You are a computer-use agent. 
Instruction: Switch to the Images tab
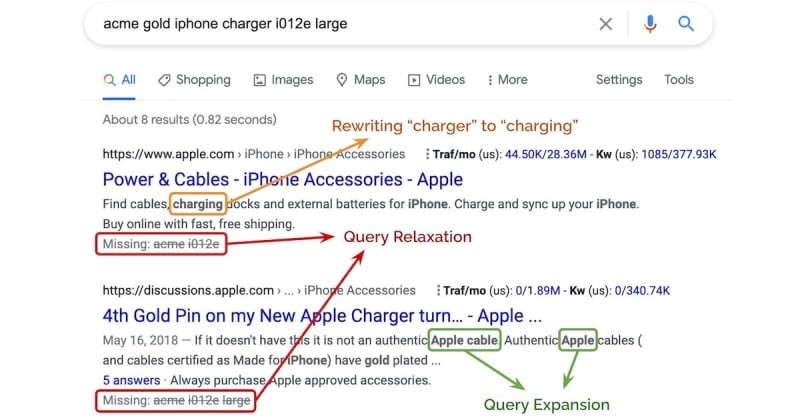pos(284,80)
